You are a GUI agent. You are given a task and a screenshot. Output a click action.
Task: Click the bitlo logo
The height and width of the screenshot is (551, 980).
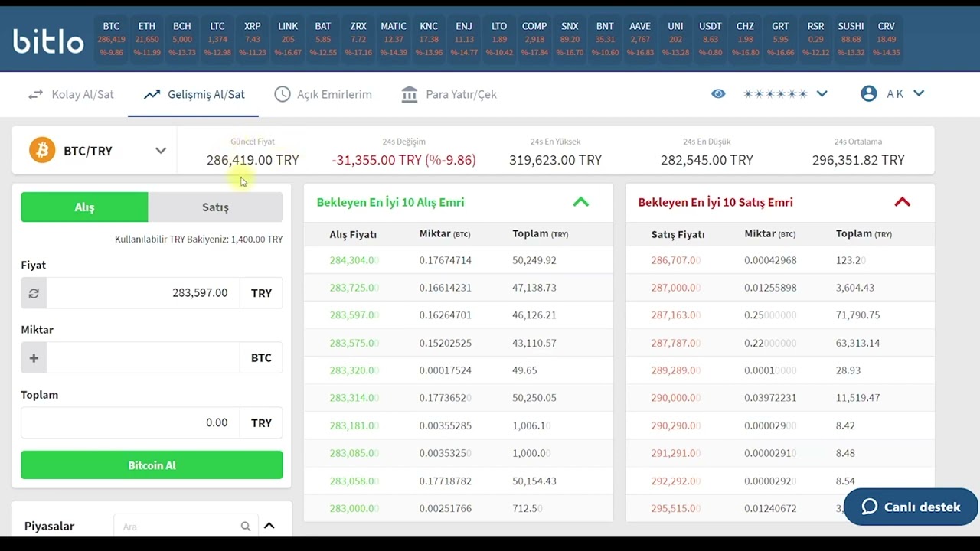47,41
